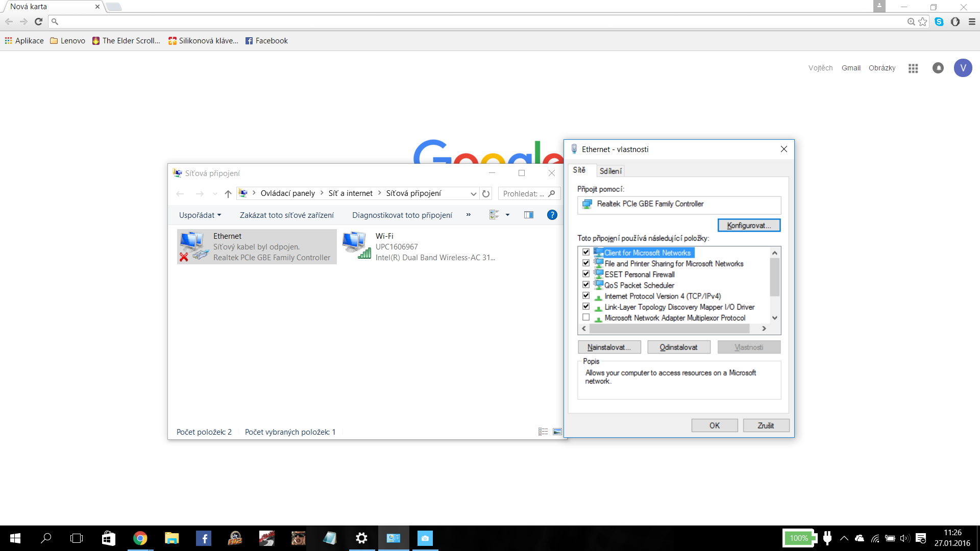Uncheck ESET Personal Firewall checkbox

click(586, 274)
